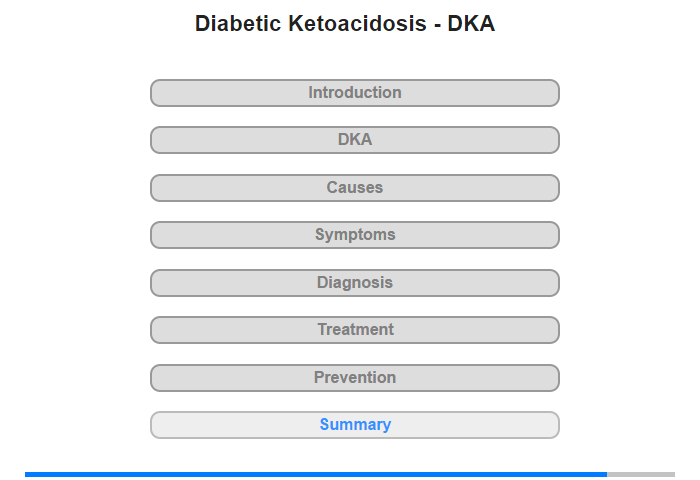Click the gray unfilled end of progress bar
Viewport: 700px width, 480px height.
pos(641,474)
